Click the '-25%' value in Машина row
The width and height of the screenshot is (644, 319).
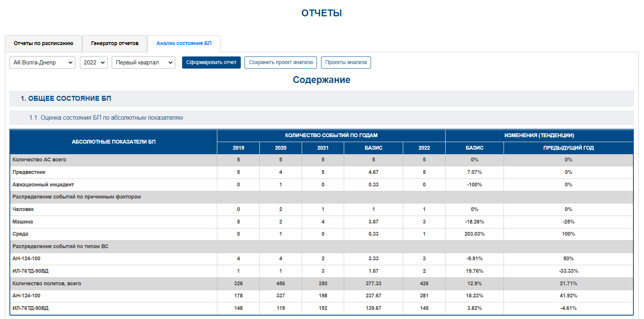(x=568, y=222)
